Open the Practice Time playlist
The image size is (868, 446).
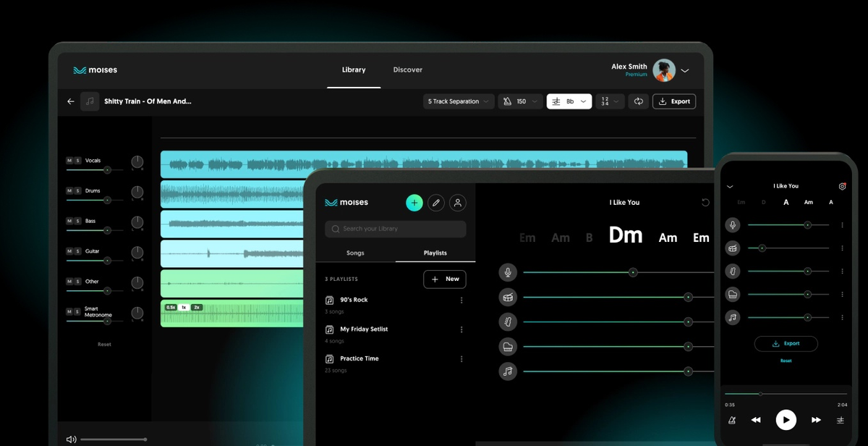(359, 358)
